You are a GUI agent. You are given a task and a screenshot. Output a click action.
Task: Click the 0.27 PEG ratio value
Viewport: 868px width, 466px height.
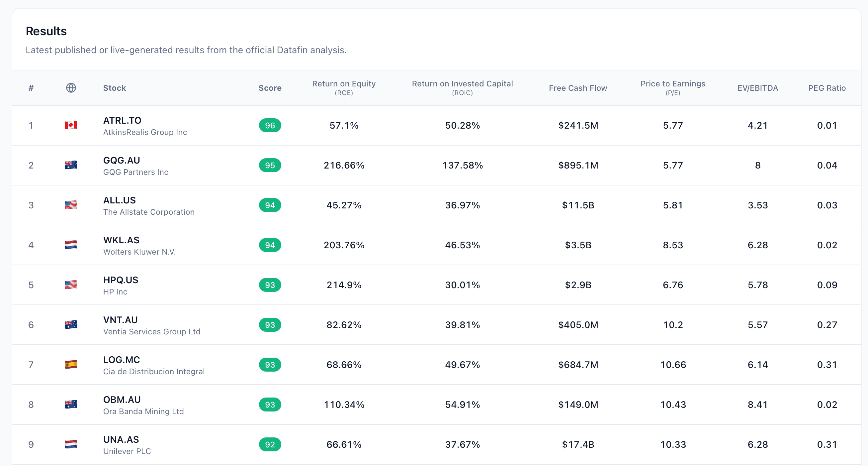coord(827,325)
